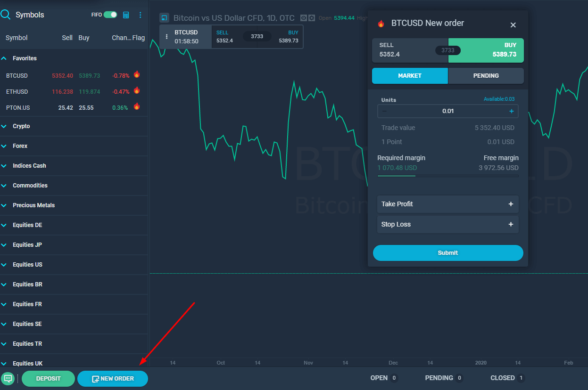Click the Units input field showing 0.01
This screenshot has width=588, height=390.
coord(448,111)
